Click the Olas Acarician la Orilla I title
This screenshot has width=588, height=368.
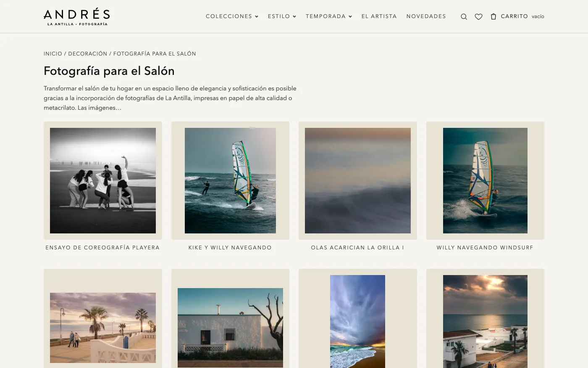tap(358, 248)
